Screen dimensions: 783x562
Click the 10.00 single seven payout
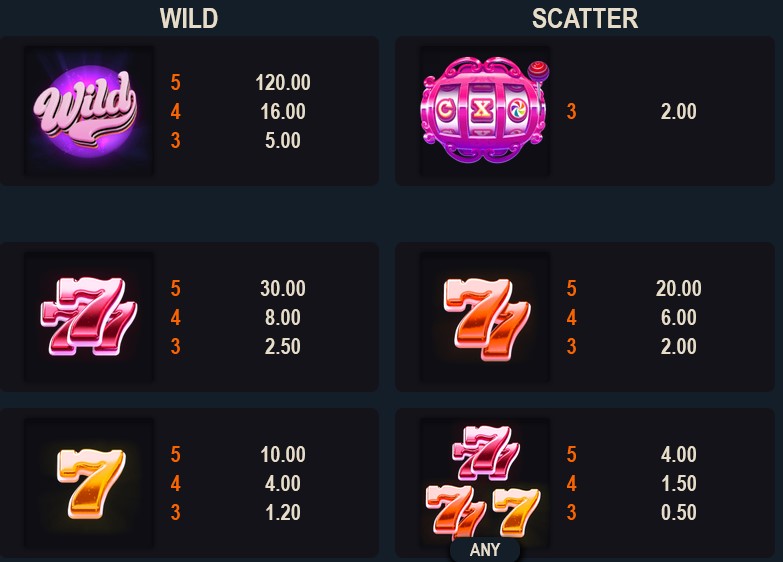tap(283, 455)
